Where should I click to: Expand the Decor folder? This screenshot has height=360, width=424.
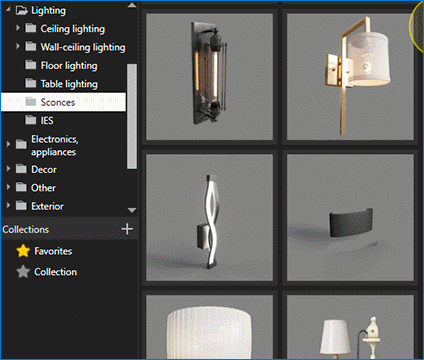(8, 169)
